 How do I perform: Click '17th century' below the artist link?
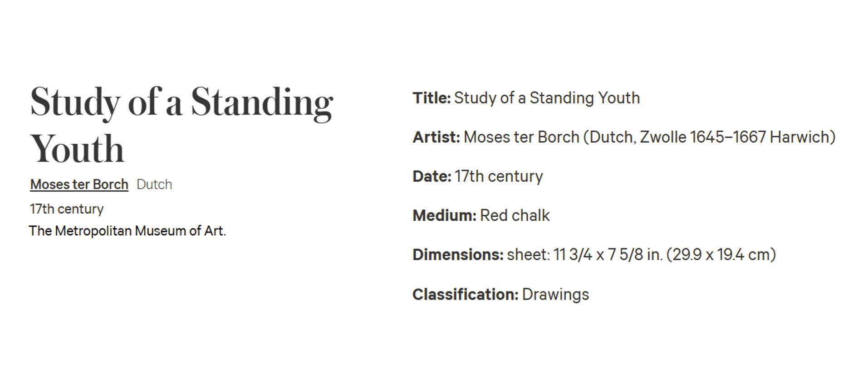pos(67,209)
